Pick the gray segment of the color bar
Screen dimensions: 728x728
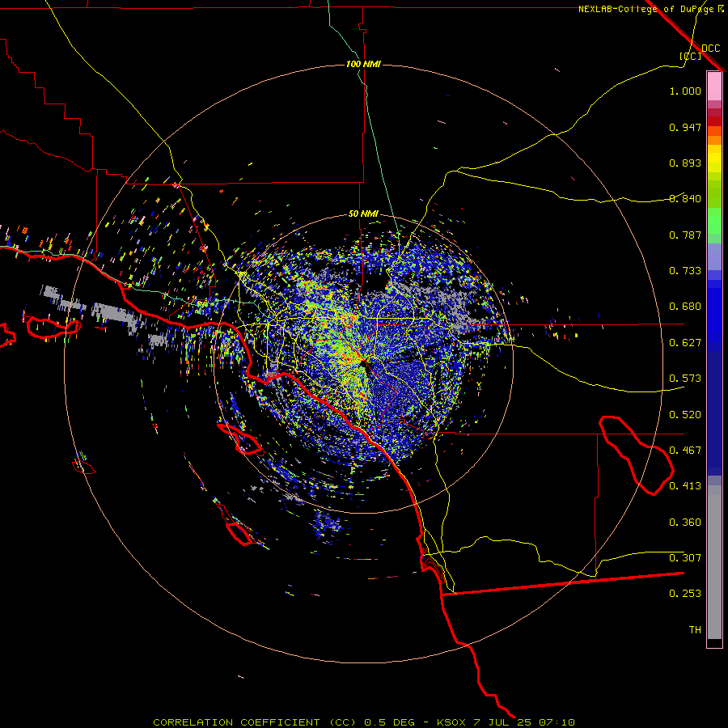[714, 562]
